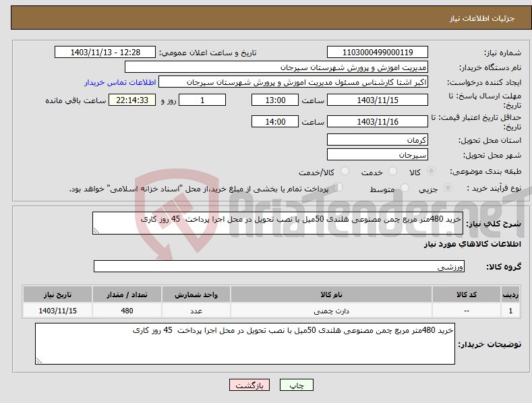Click the نوع فرآیند خرید label
This screenshot has height=403, width=532.
click(x=494, y=188)
